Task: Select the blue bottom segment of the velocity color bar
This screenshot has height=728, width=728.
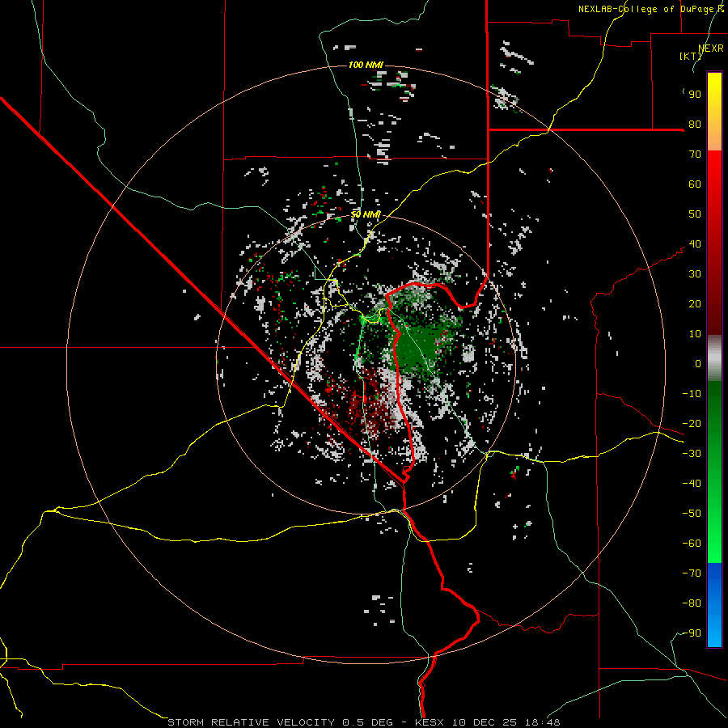Action: click(x=714, y=604)
